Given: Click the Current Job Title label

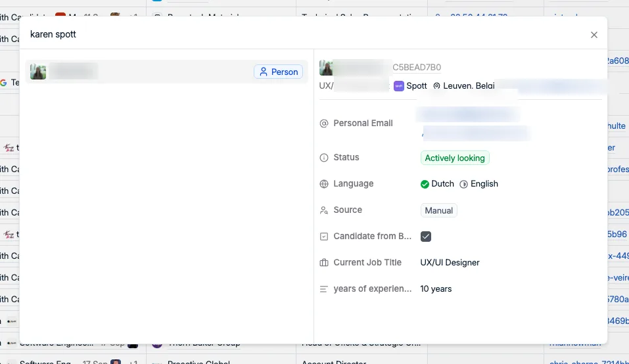Looking at the screenshot, I should pyautogui.click(x=367, y=262).
